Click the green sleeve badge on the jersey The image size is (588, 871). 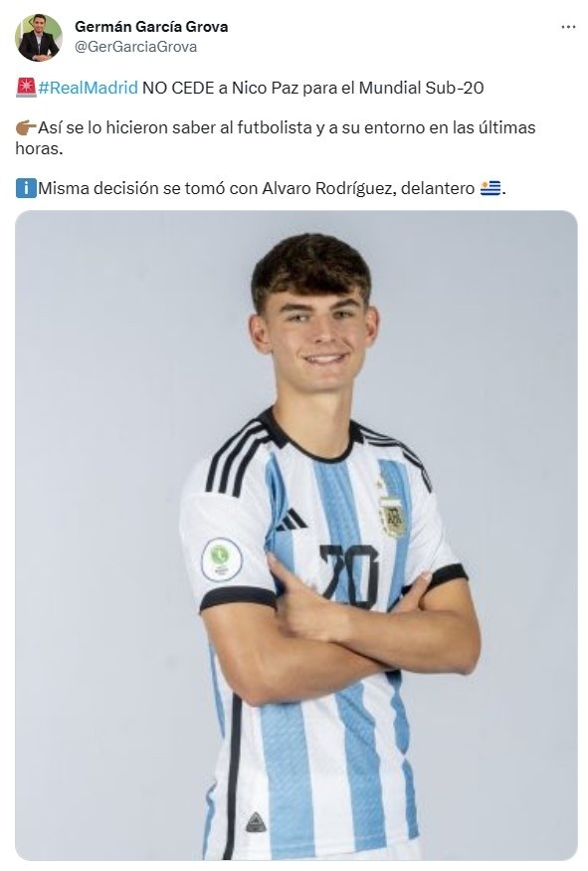(x=222, y=558)
